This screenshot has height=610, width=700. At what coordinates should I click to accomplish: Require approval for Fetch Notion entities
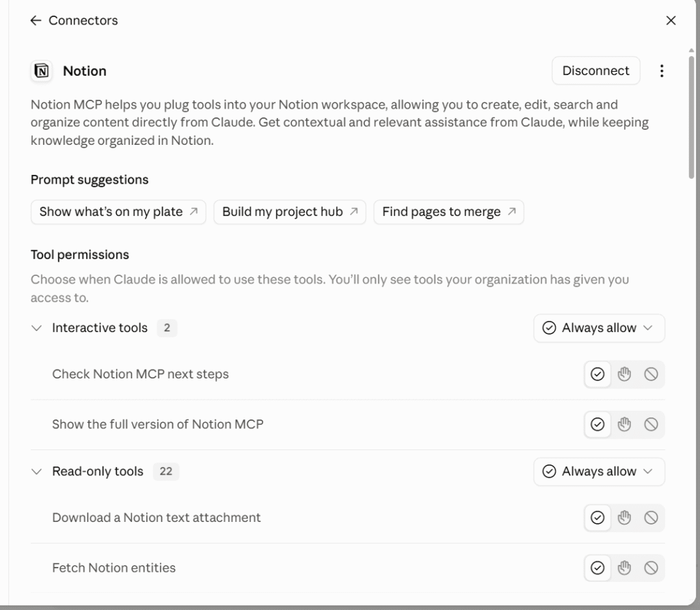click(x=624, y=568)
